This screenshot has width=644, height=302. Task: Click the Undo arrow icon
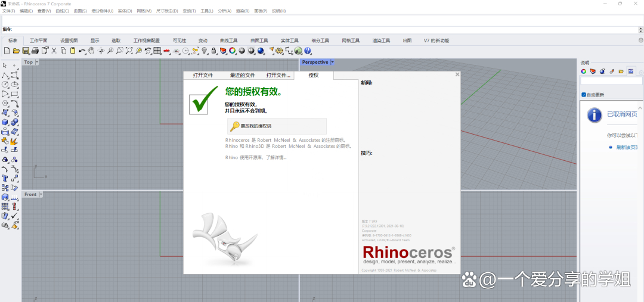click(82, 51)
